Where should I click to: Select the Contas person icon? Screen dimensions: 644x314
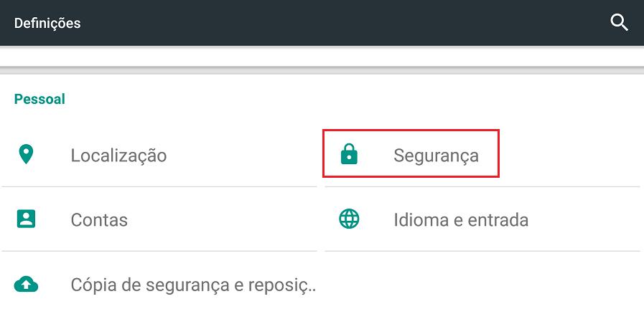coord(27,219)
